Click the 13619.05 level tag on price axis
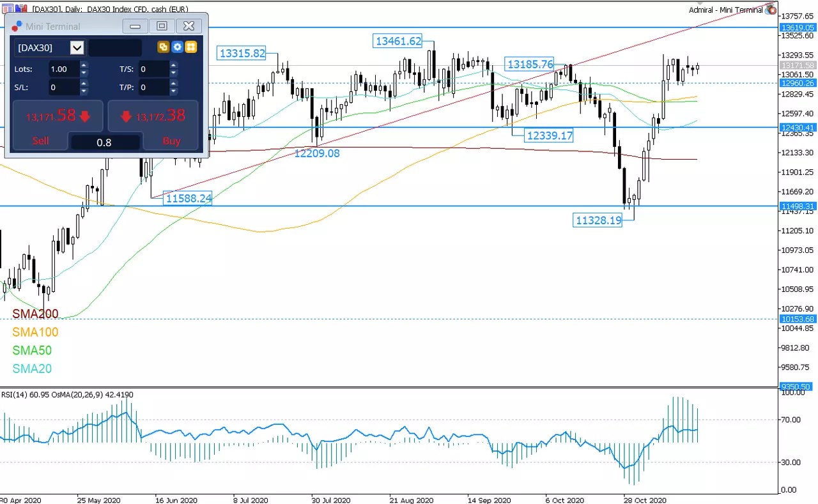Viewport: 818px width, 504px height. coord(798,27)
